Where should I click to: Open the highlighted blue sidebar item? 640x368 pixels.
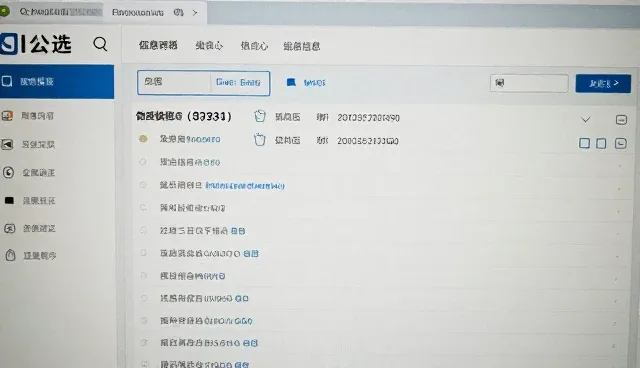tap(57, 82)
